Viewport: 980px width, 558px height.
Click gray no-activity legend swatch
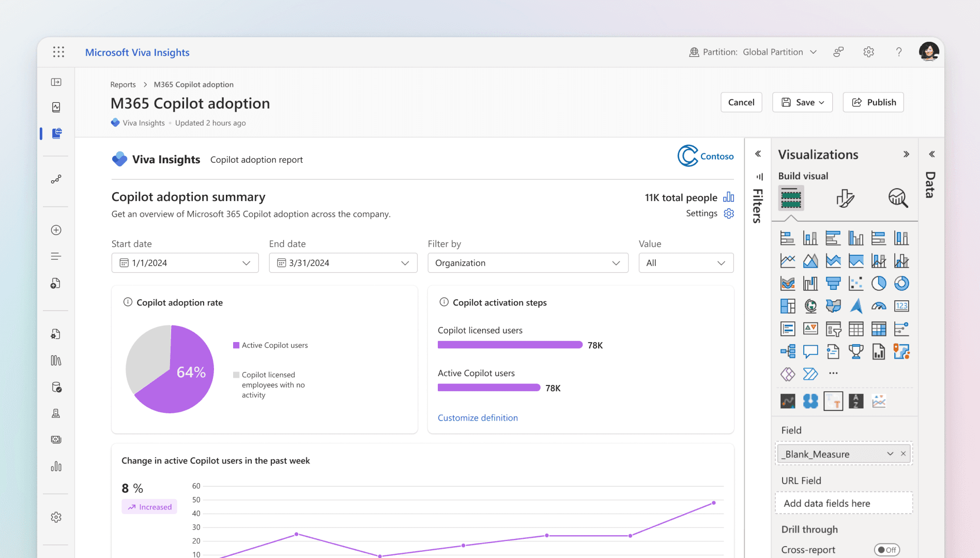236,375
